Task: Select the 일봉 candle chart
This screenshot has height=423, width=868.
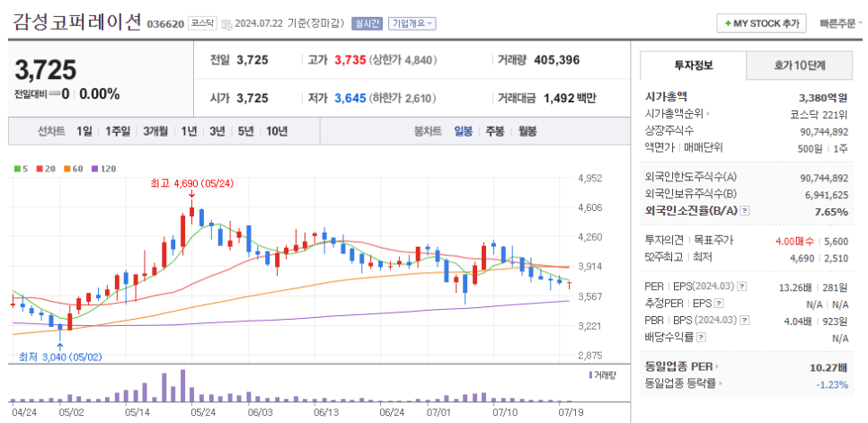Action: point(464,132)
